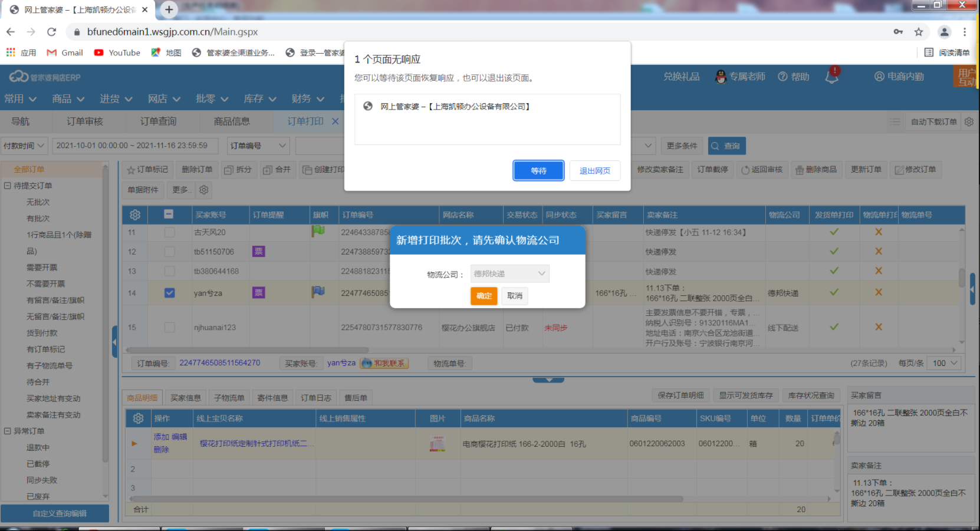This screenshot has height=531, width=980.
Task: Click 自定义查询编辑 button
Action: tap(55, 513)
